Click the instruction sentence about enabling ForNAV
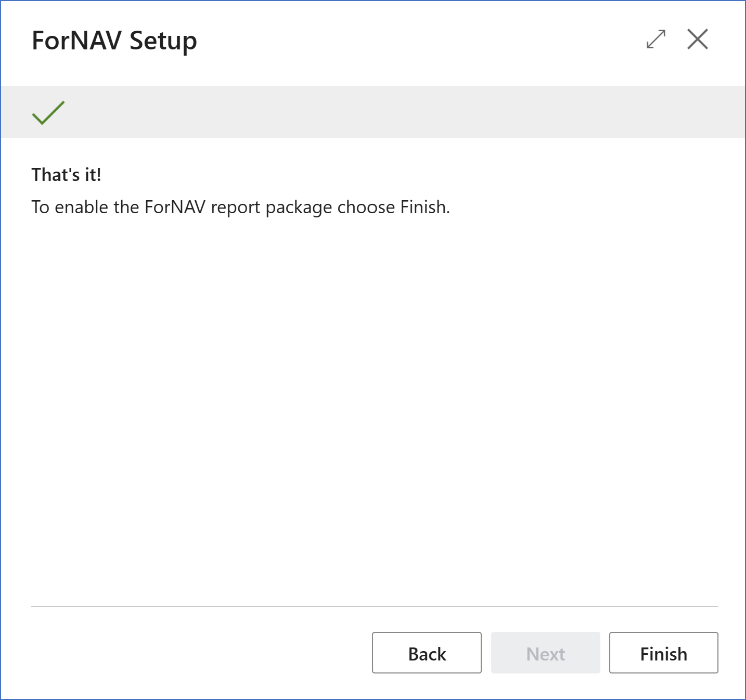 pyautogui.click(x=241, y=208)
